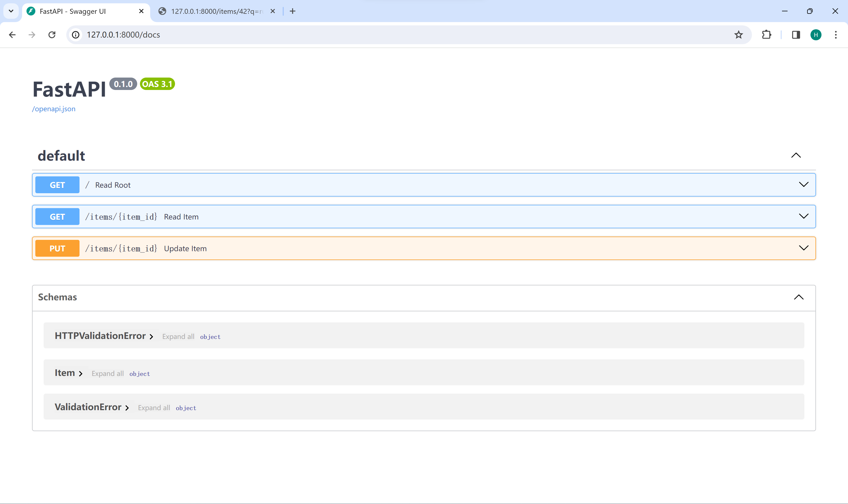Expand GET /items/{item_id} Read Item chevron
This screenshot has height=504, width=848.
click(804, 216)
